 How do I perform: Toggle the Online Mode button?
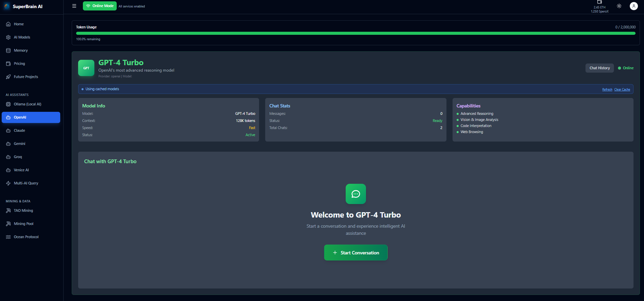pyautogui.click(x=100, y=6)
